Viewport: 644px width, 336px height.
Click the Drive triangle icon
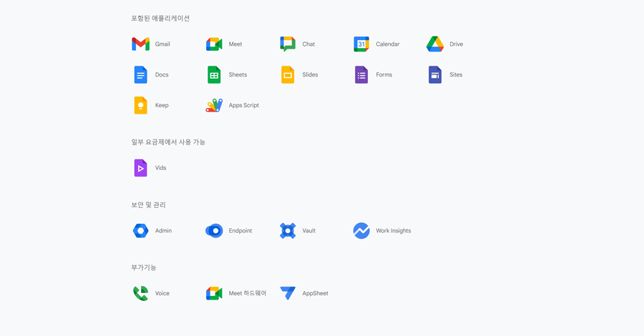point(435,44)
